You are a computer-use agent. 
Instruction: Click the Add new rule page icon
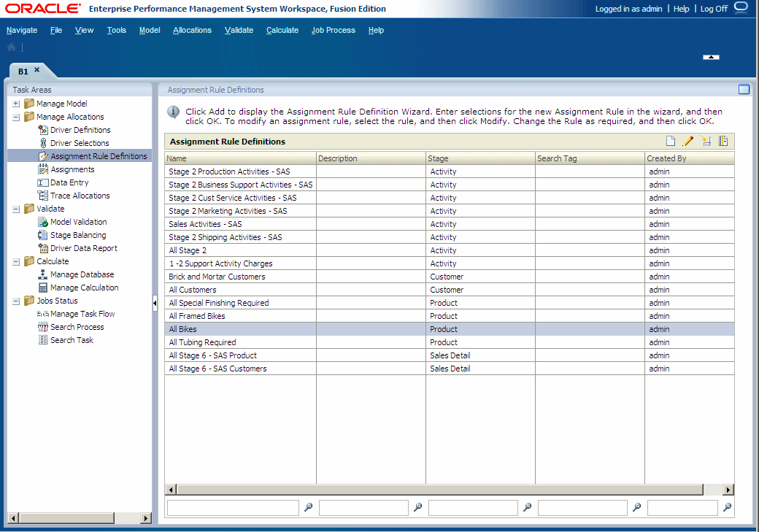click(671, 141)
